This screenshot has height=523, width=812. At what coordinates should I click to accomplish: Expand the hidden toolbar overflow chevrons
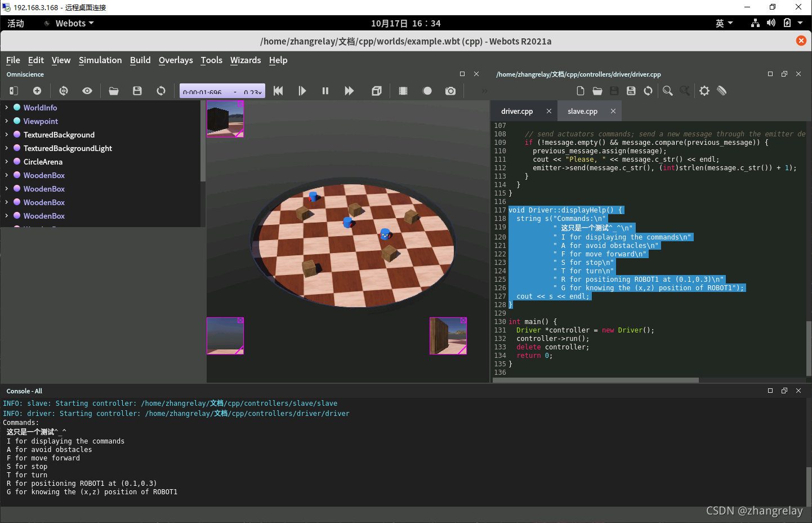[484, 91]
